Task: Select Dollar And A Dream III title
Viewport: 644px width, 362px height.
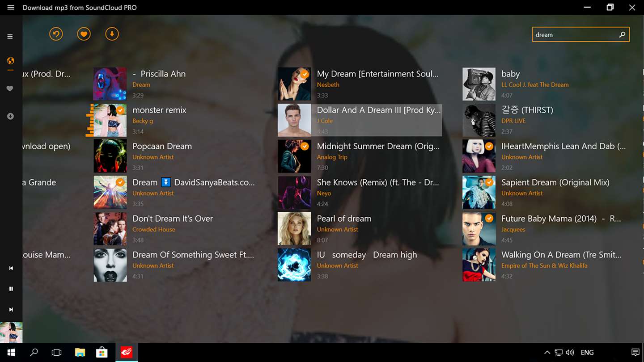Action: [379, 110]
